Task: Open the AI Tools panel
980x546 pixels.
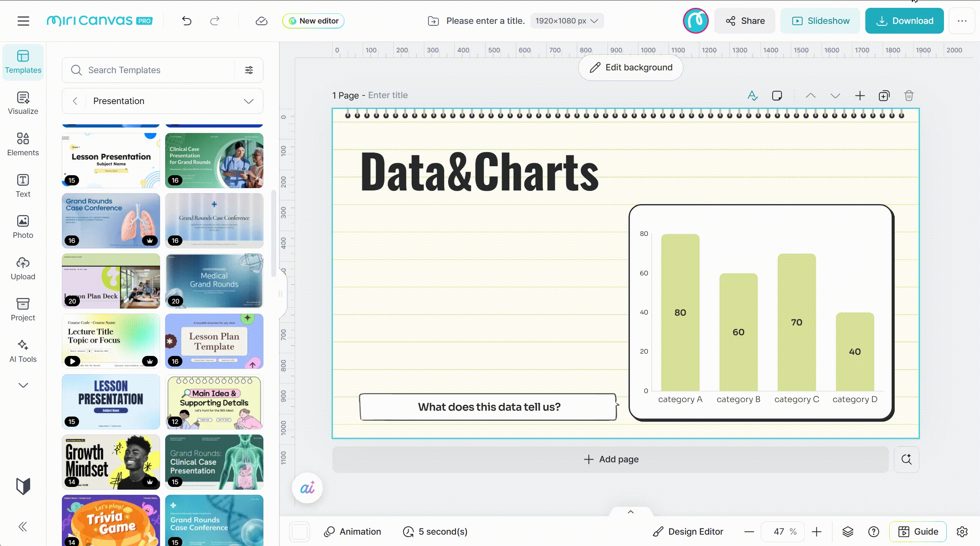Action: [23, 351]
